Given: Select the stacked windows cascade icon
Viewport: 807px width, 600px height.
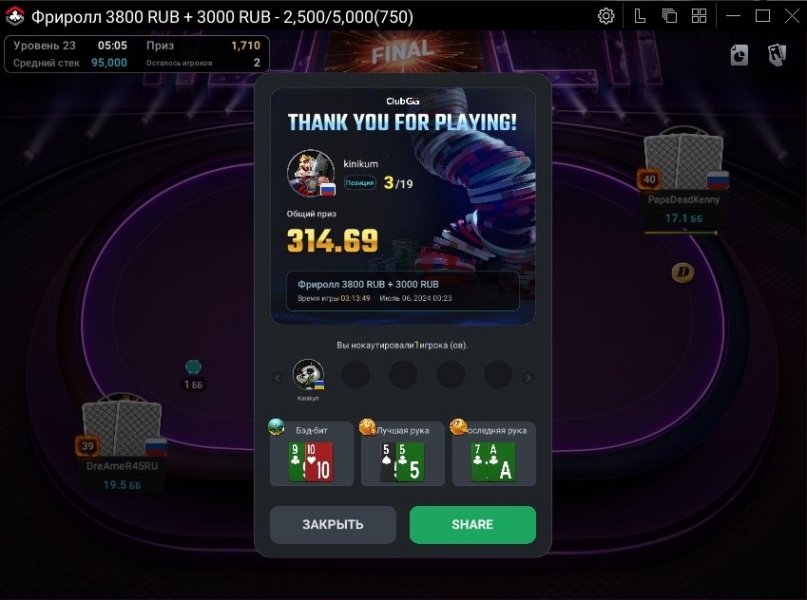Looking at the screenshot, I should pos(669,16).
